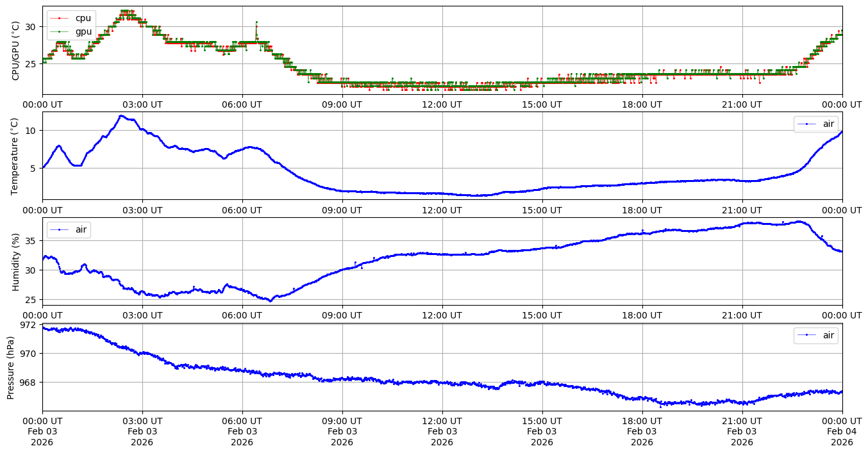Click the CPU/GPU (°C) y-axis label
Viewport: 868px width, 453px height.
(x=15, y=51)
